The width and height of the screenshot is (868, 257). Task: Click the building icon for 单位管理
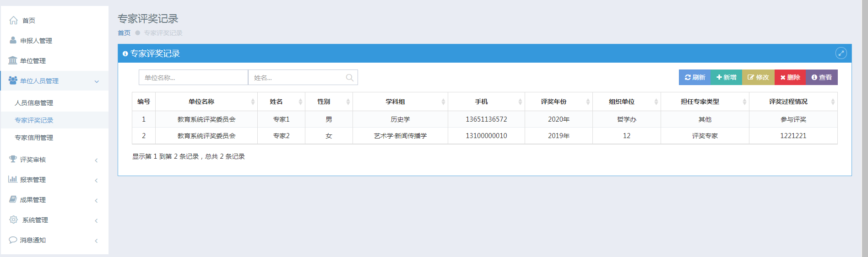coord(13,60)
